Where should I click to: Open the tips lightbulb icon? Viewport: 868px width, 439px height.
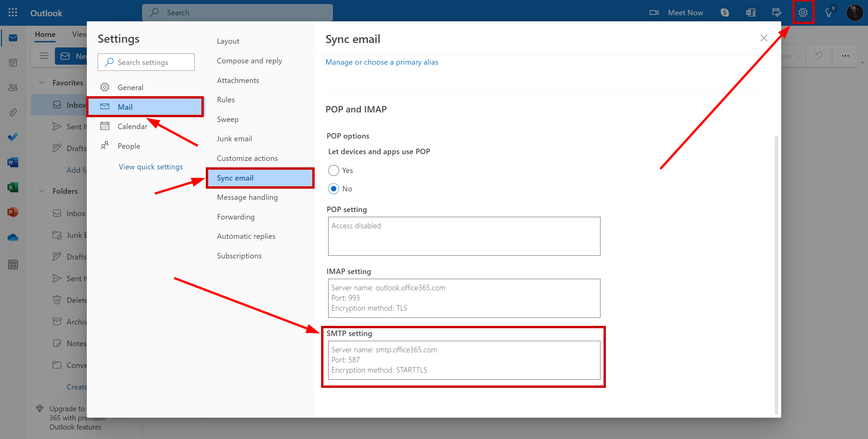(829, 13)
